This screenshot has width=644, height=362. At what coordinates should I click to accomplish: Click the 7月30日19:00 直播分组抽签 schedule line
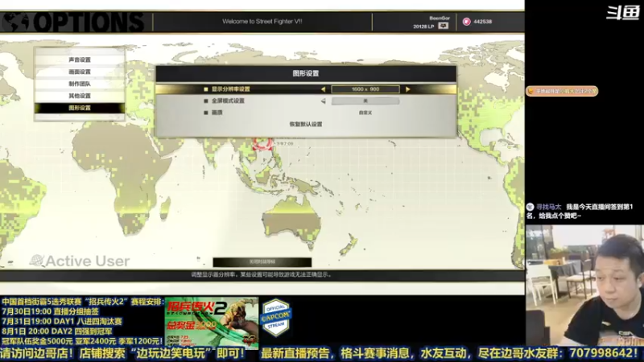[50, 311]
